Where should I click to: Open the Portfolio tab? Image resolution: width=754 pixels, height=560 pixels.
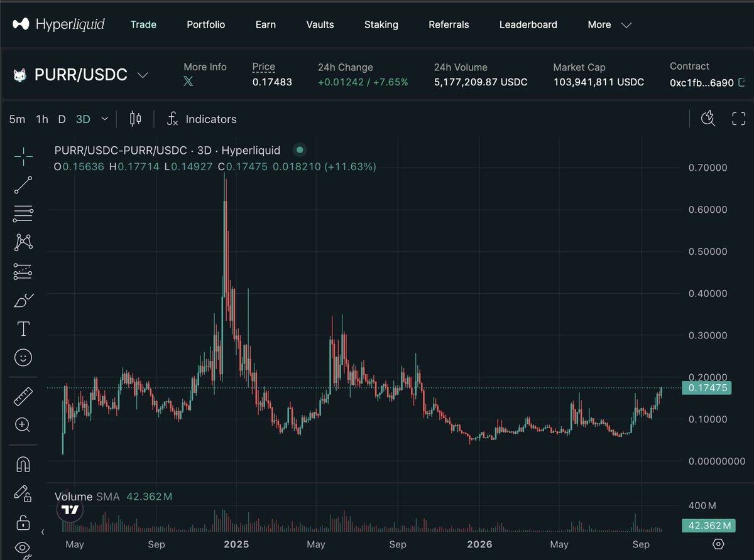(206, 24)
